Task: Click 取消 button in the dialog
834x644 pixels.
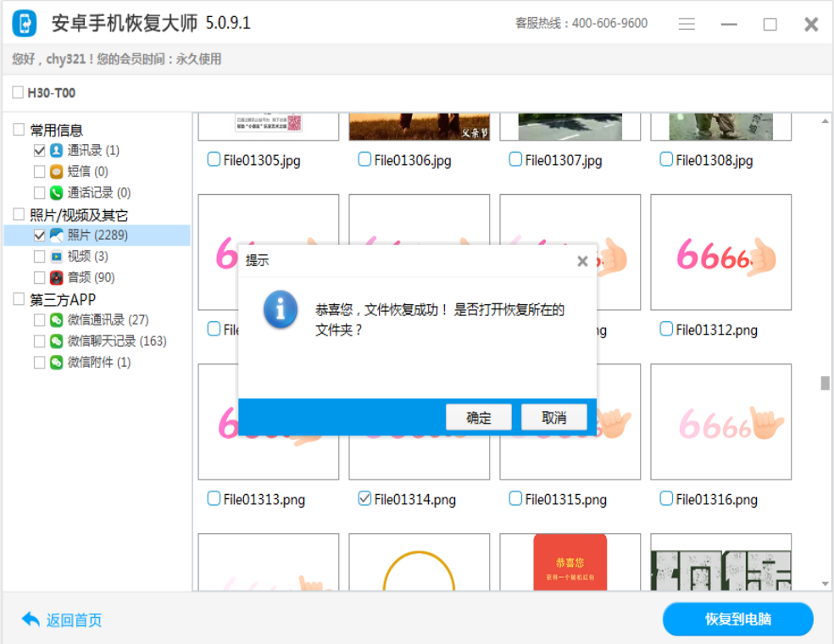Action: click(553, 417)
